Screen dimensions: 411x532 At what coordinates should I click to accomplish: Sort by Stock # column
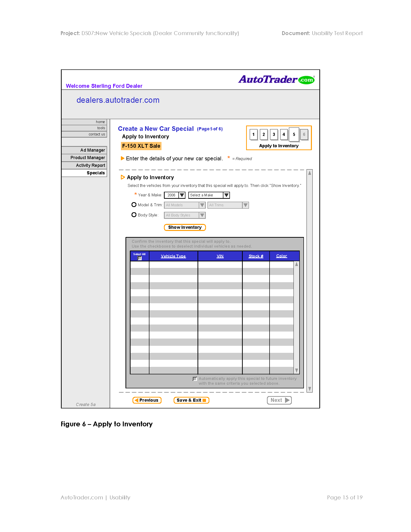256,256
